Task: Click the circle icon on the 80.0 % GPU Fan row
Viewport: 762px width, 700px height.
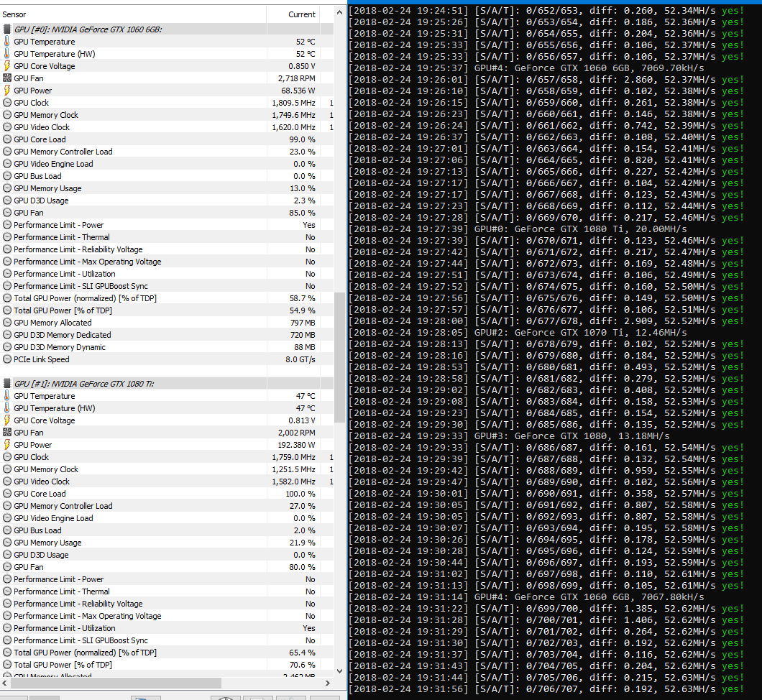Action: (6, 567)
